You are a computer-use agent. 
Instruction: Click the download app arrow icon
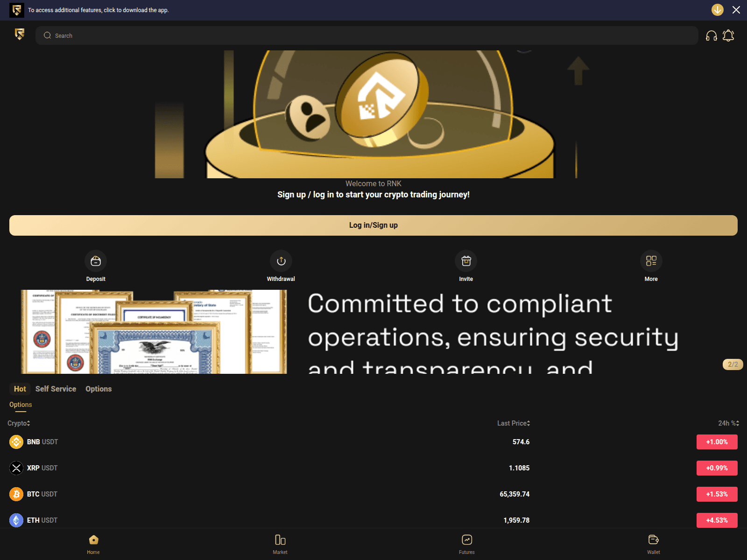717,10
